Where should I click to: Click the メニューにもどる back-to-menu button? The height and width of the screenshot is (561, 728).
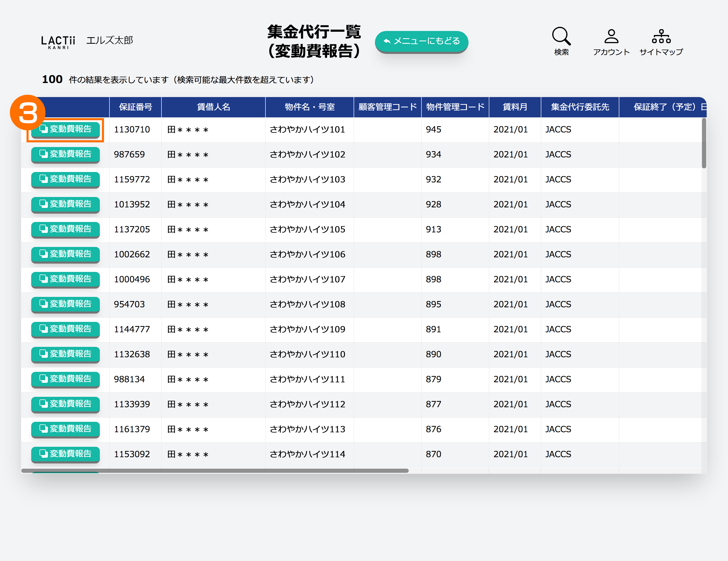point(421,41)
